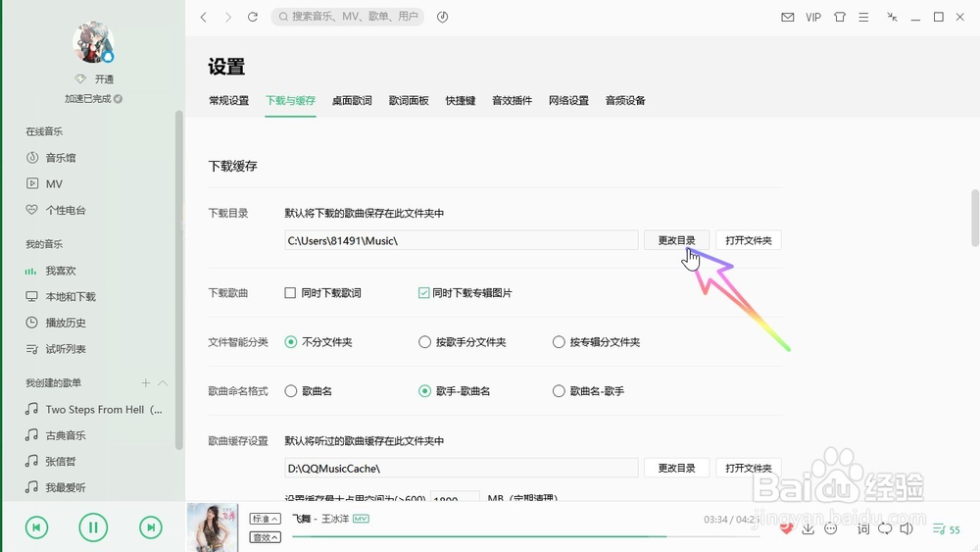Click the user avatar picture

coord(93,42)
